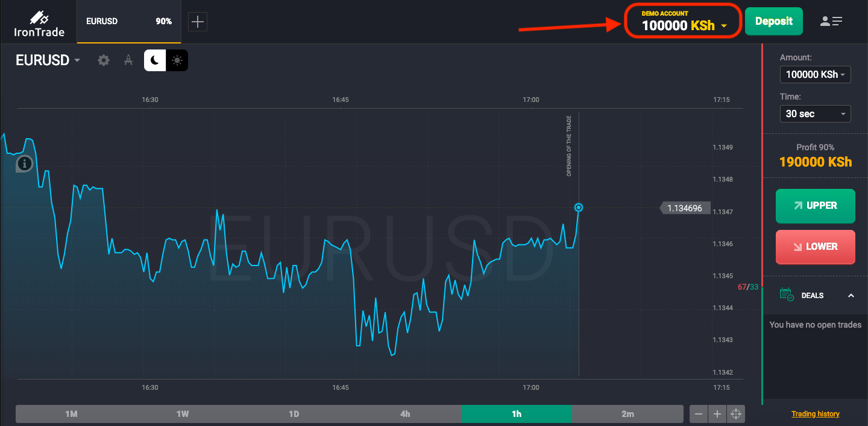Viewport: 868px width, 426px height.
Task: Add a new asset tab
Action: point(198,22)
